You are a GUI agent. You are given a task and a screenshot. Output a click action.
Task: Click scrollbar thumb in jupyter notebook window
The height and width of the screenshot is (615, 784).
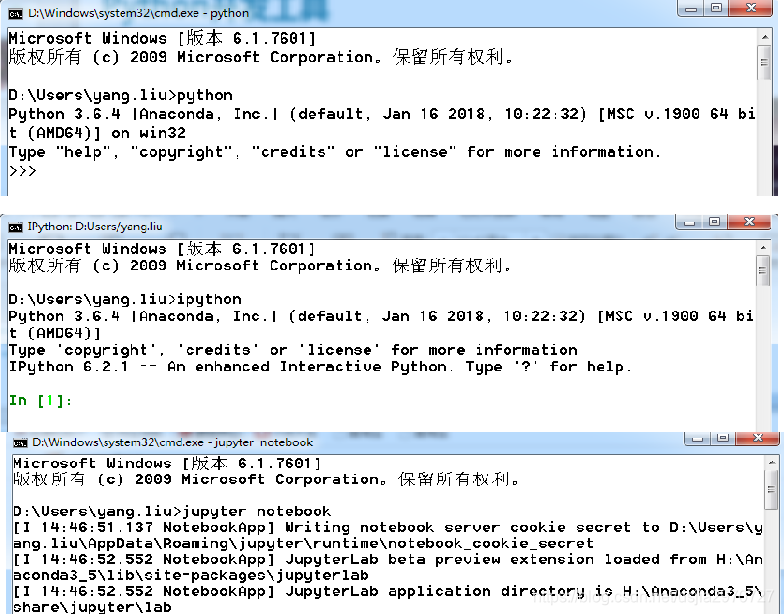click(x=771, y=490)
